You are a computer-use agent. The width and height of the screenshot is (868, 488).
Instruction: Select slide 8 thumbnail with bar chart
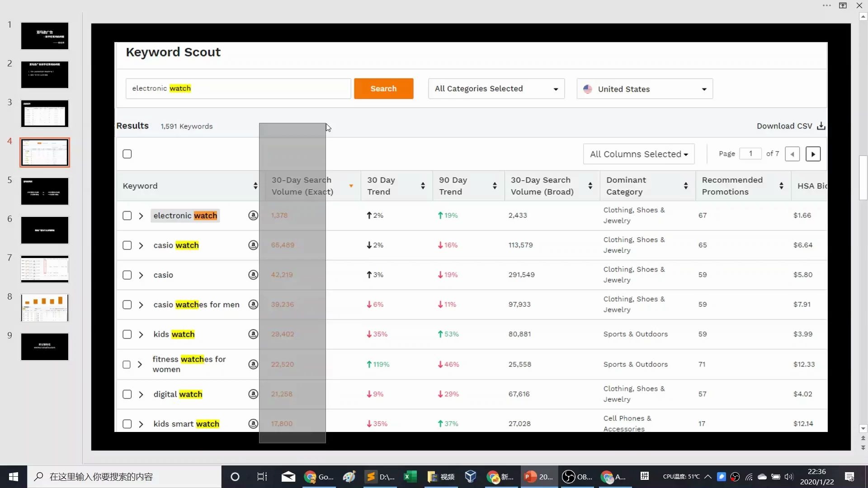pyautogui.click(x=44, y=308)
